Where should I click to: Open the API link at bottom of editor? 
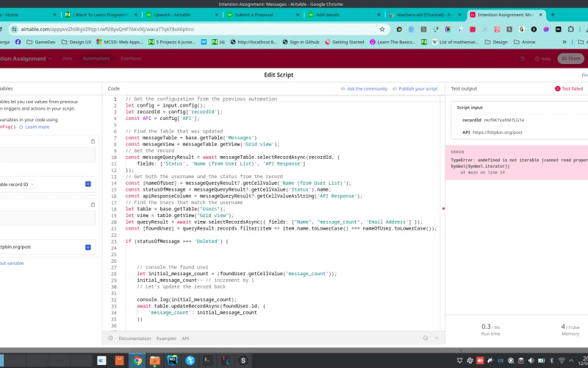click(185, 339)
